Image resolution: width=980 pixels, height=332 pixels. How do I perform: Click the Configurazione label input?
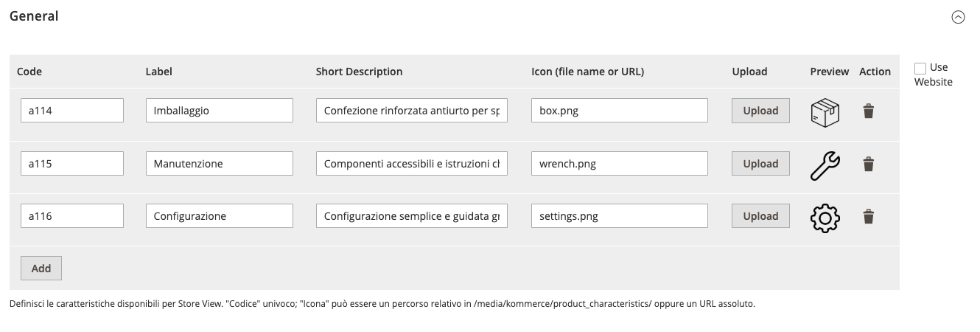[220, 216]
